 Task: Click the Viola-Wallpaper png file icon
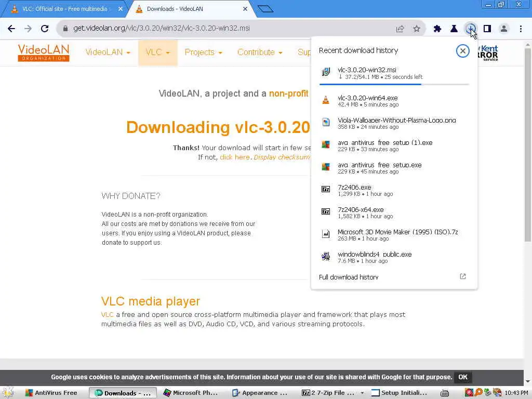point(326,122)
